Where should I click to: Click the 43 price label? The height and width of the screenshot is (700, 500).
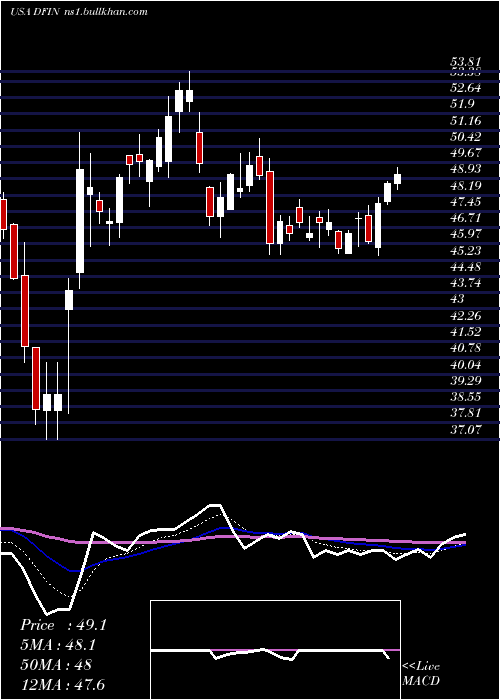457,299
